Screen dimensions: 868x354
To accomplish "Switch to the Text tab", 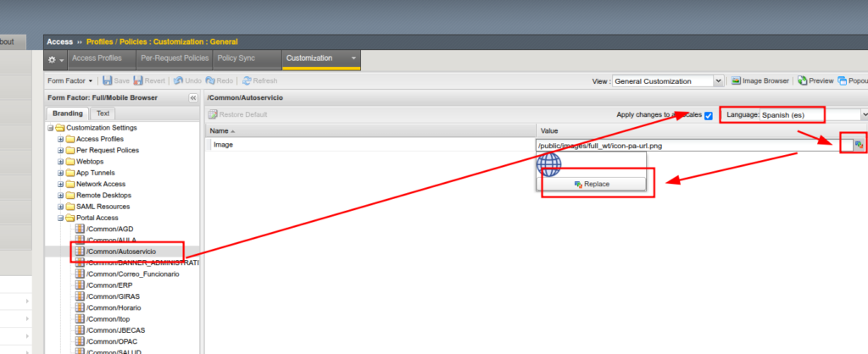I will (x=103, y=113).
